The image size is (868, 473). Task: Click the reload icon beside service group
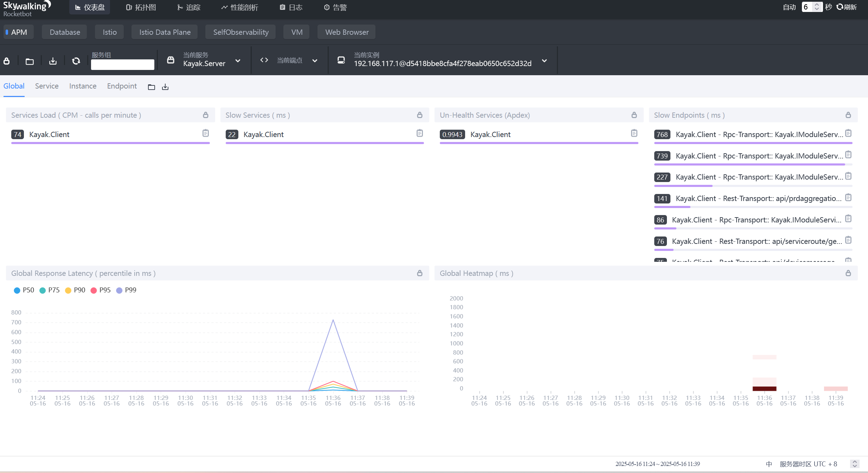tap(76, 61)
